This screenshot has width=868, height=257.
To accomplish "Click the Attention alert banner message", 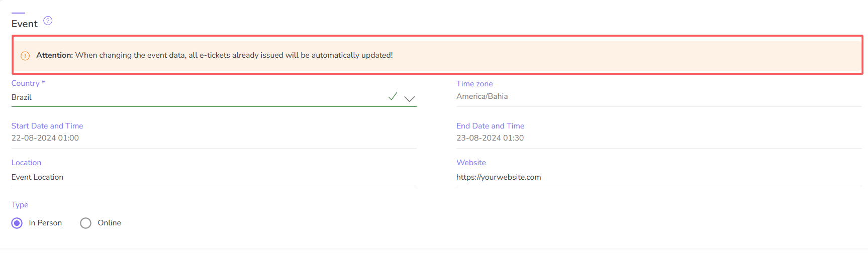I will [x=215, y=55].
